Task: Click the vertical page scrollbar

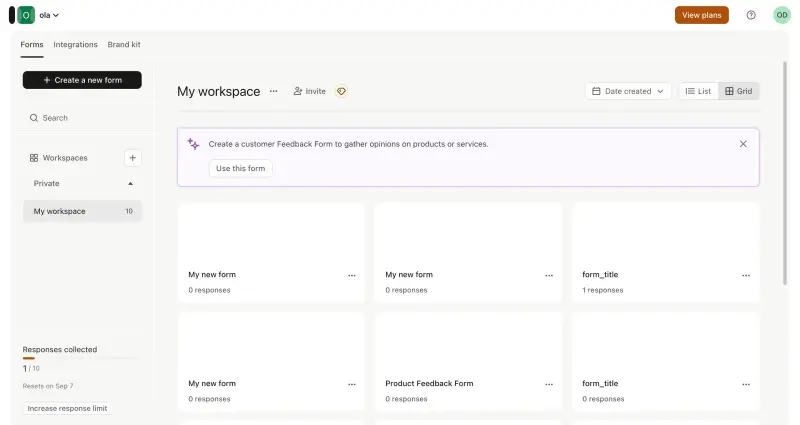Action: click(785, 173)
